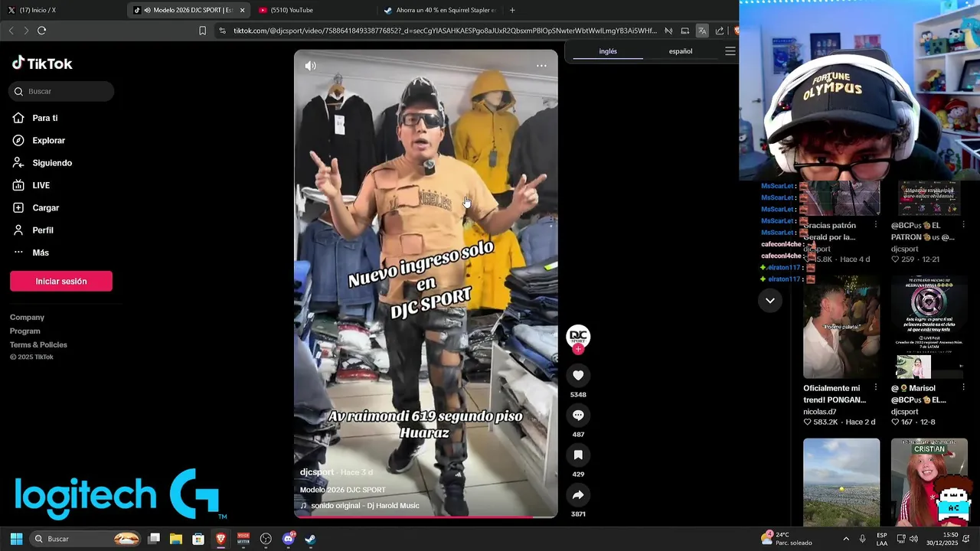Click the round down-chevron button beside the video
The image size is (980, 551).
tap(769, 301)
